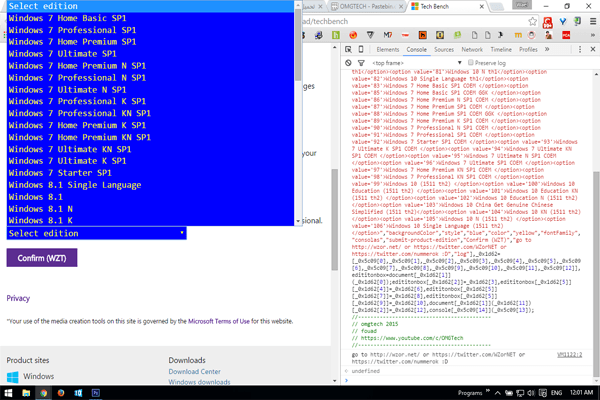The height and width of the screenshot is (400, 600).
Task: Click the console filter funnel icon
Action: [362, 62]
